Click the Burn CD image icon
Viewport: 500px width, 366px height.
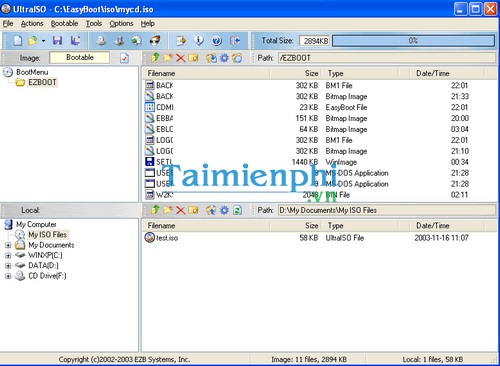click(155, 41)
